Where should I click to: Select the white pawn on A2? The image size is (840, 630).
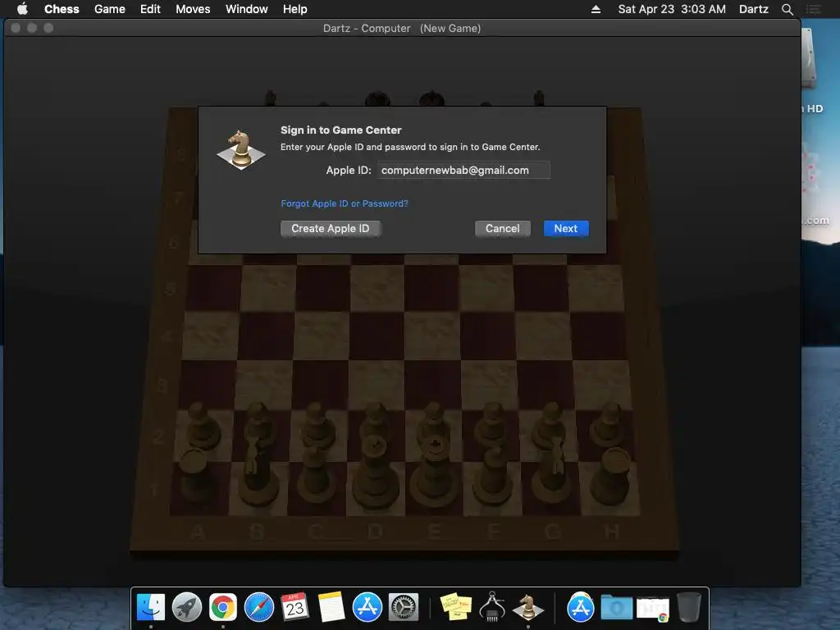pyautogui.click(x=201, y=426)
